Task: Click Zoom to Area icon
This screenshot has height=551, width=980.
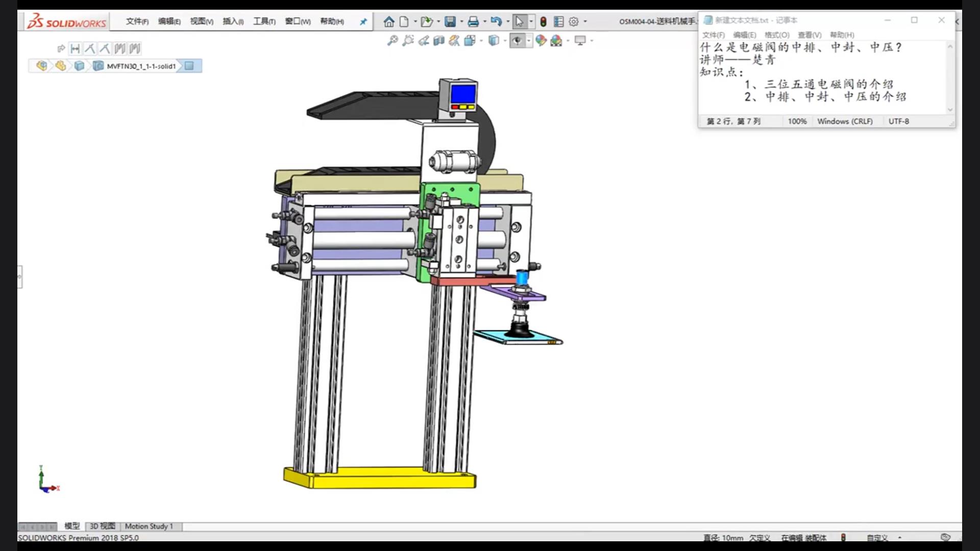Action: (408, 40)
